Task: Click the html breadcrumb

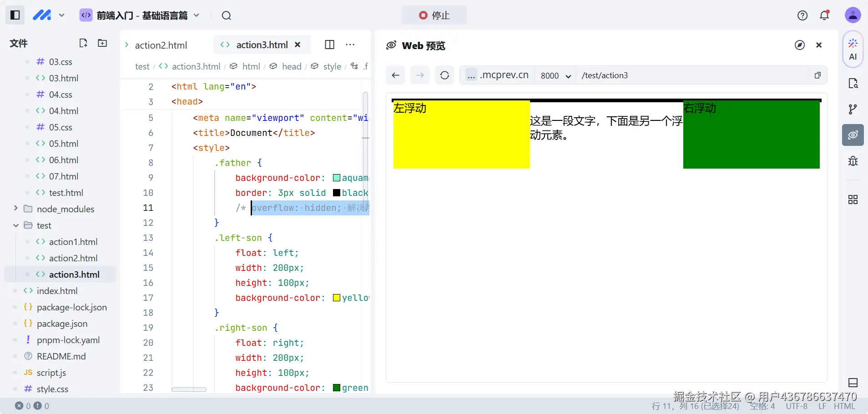Action: 251,66
